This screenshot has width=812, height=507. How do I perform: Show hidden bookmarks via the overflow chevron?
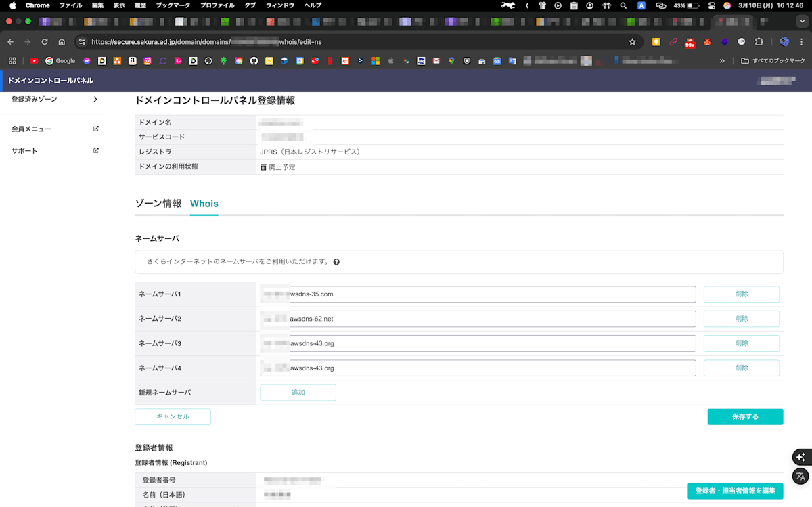pyautogui.click(x=721, y=61)
